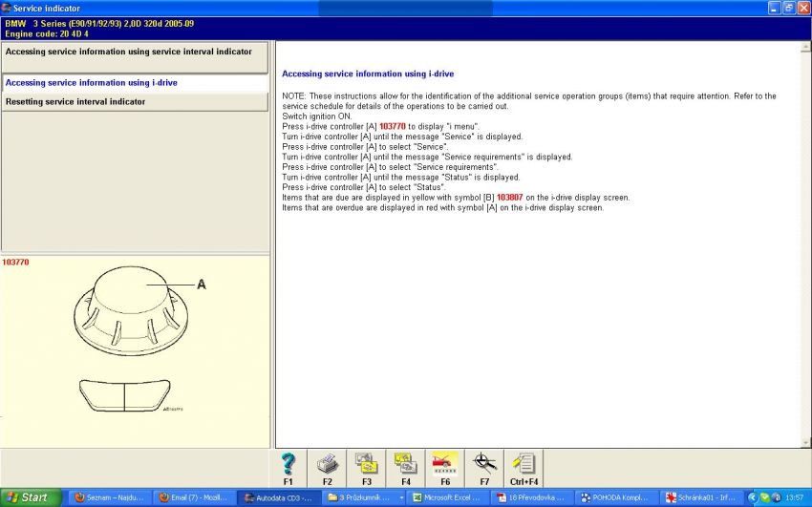The image size is (812, 507).
Task: Minimize the Service indicator window
Action: [774, 8]
